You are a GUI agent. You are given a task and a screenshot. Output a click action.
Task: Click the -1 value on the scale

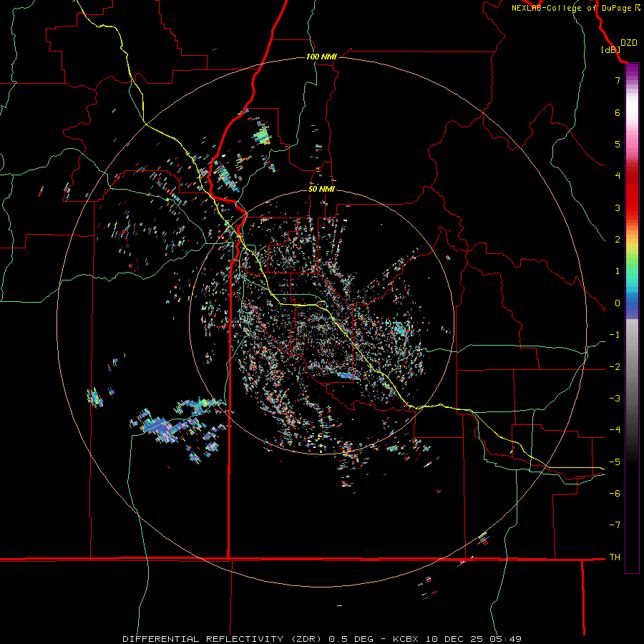615,335
